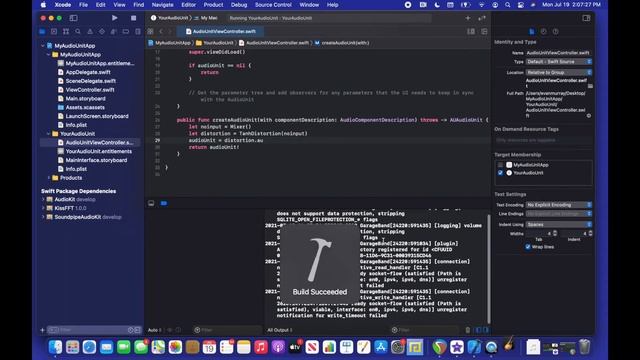Image resolution: width=640 pixels, height=360 pixels.
Task: Select MainInterface.storyboard in the navigator
Action: pyautogui.click(x=96, y=160)
